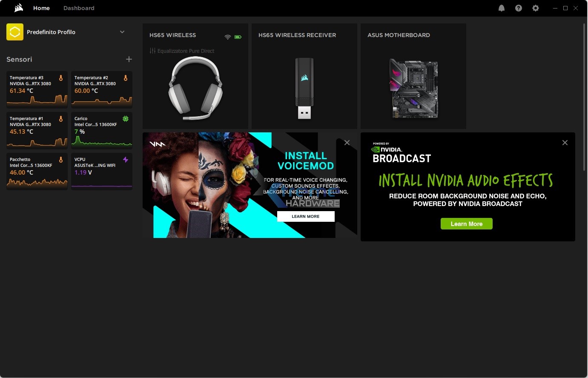Select the Carico CPU load sensor

[101, 130]
